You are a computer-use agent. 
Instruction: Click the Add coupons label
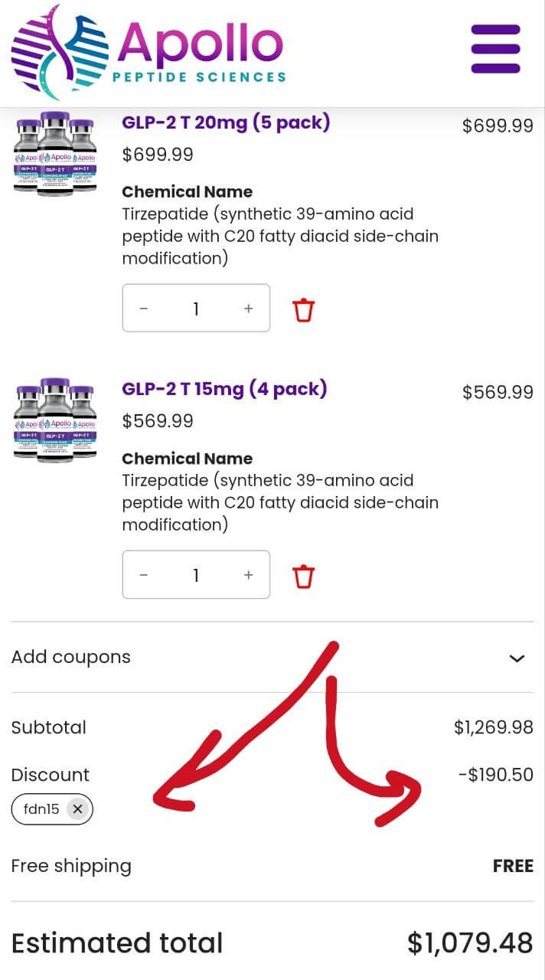(70, 657)
